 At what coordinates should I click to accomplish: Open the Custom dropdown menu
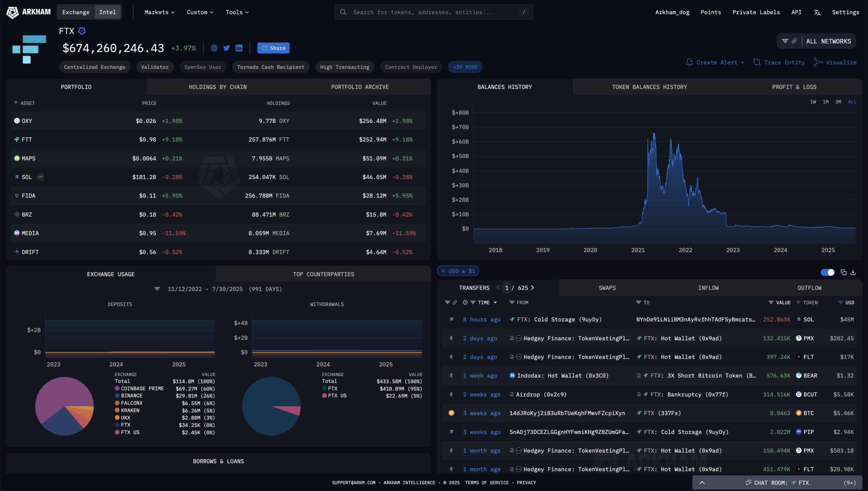click(x=200, y=12)
